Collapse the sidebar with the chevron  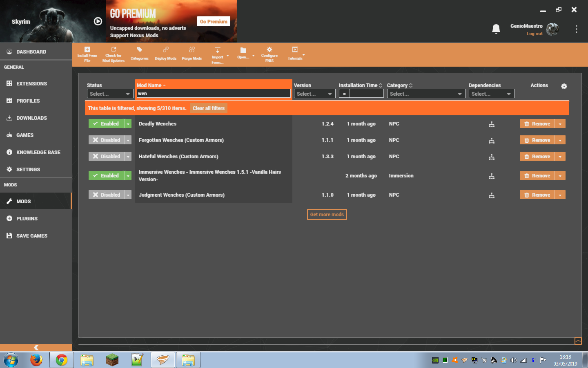36,347
